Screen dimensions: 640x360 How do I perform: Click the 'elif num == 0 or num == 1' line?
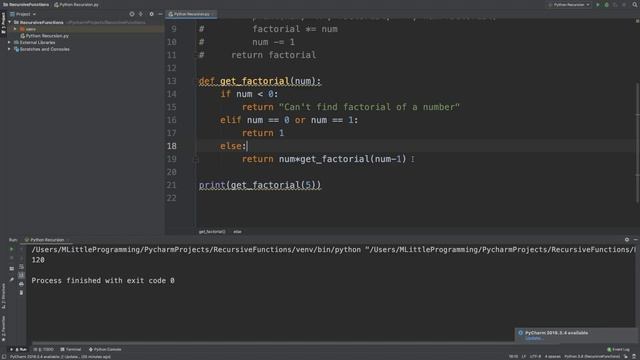(x=289, y=120)
